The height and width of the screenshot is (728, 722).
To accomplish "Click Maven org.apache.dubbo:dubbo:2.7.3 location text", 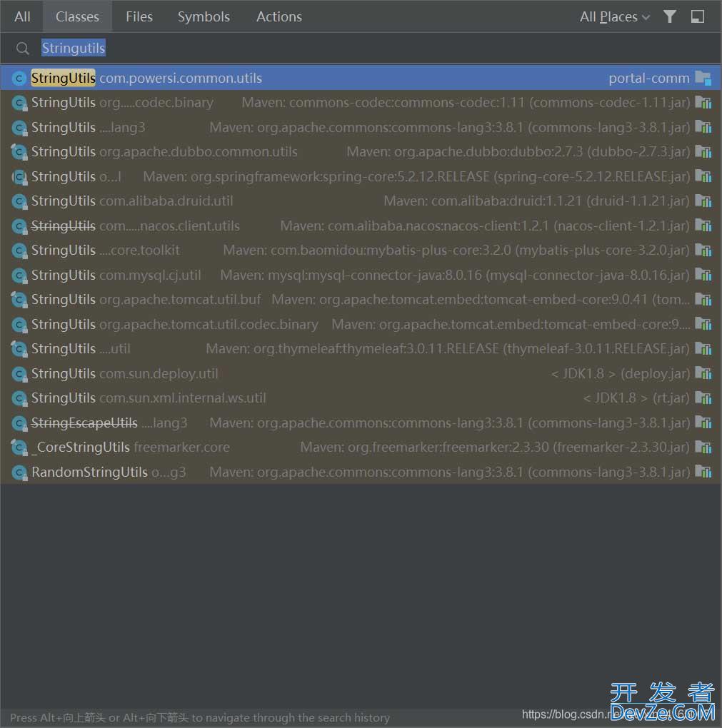I will coord(518,152).
